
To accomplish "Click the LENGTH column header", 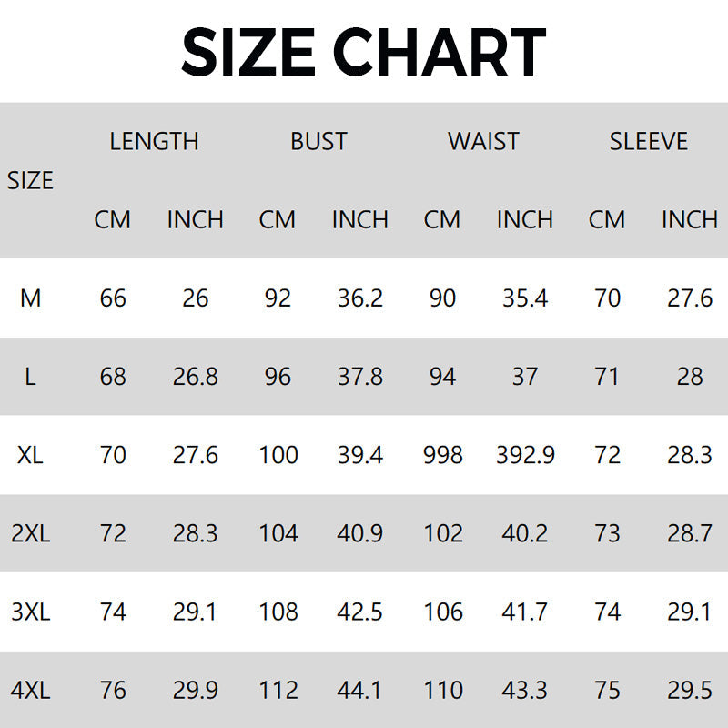I will pos(154,141).
